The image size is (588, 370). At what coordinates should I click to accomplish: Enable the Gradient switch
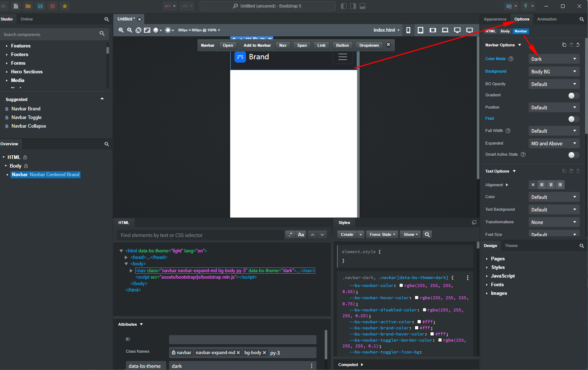pyautogui.click(x=574, y=95)
